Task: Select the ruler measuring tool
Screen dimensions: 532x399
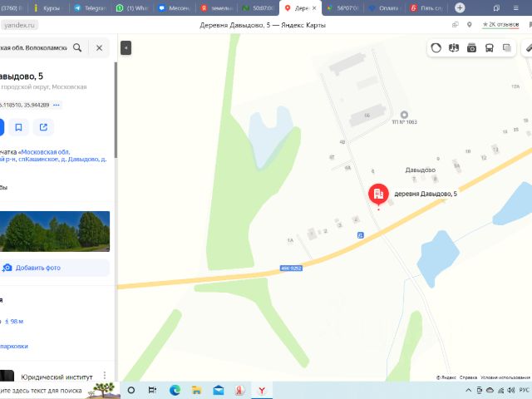Action: 529,48
